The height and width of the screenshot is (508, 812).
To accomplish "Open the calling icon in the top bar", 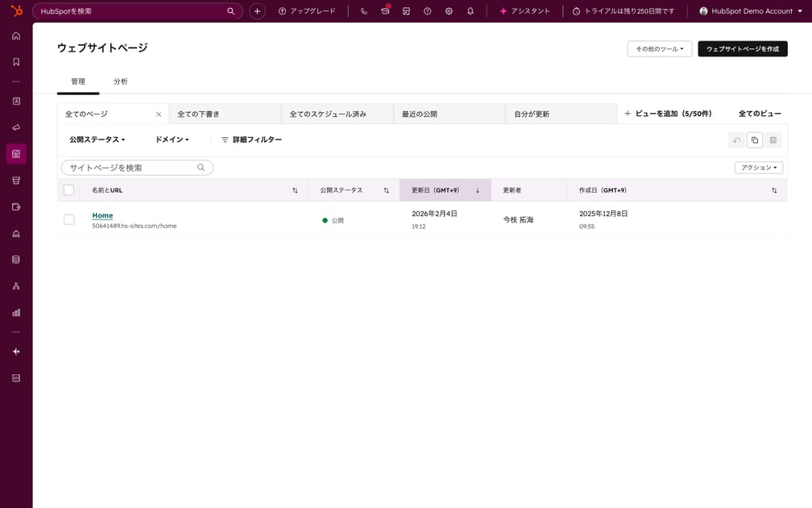I will click(363, 10).
